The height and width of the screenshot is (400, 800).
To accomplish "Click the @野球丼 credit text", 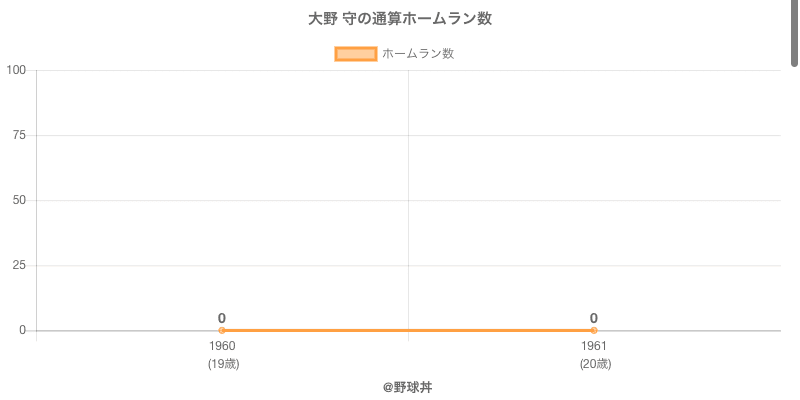I will pos(407,387).
